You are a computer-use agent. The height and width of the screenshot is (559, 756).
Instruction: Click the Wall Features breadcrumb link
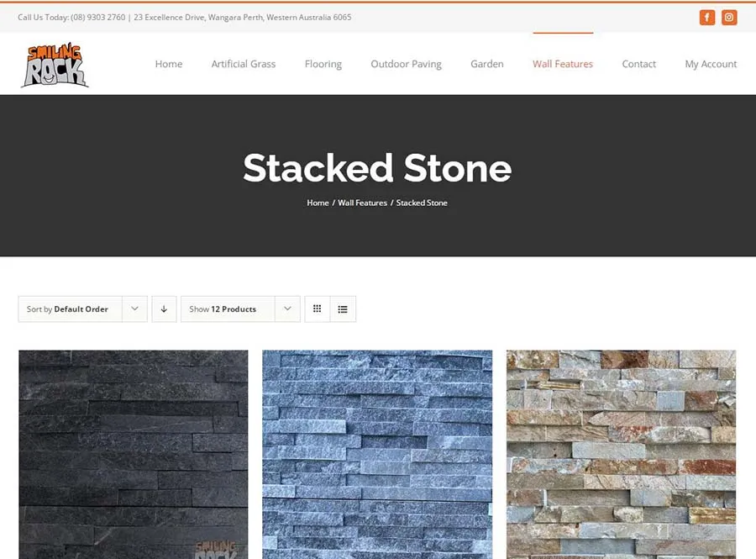click(x=363, y=203)
